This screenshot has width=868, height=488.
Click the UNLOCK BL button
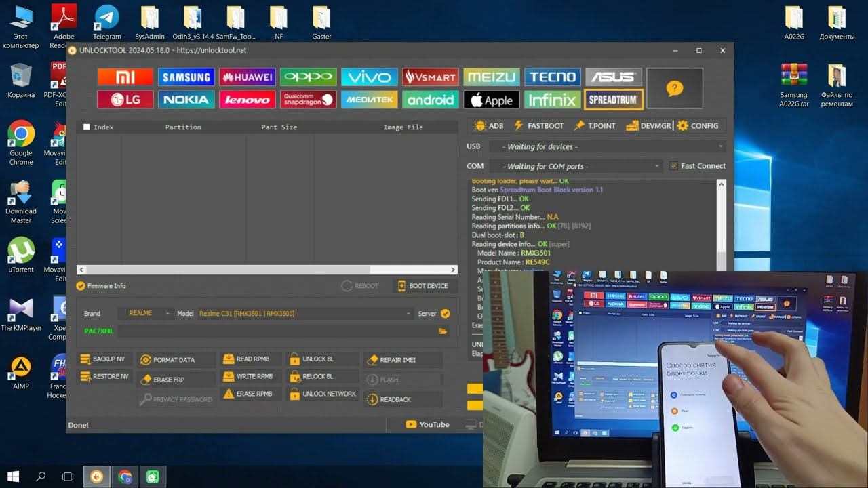click(322, 359)
